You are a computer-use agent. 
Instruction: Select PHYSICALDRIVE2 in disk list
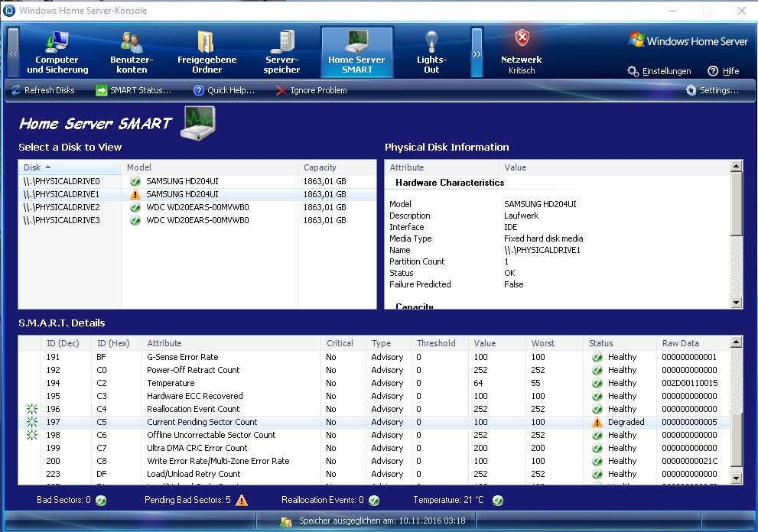62,207
